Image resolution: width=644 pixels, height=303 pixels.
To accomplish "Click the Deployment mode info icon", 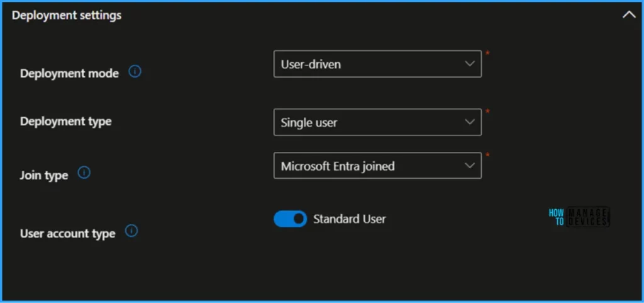I will tap(135, 72).
